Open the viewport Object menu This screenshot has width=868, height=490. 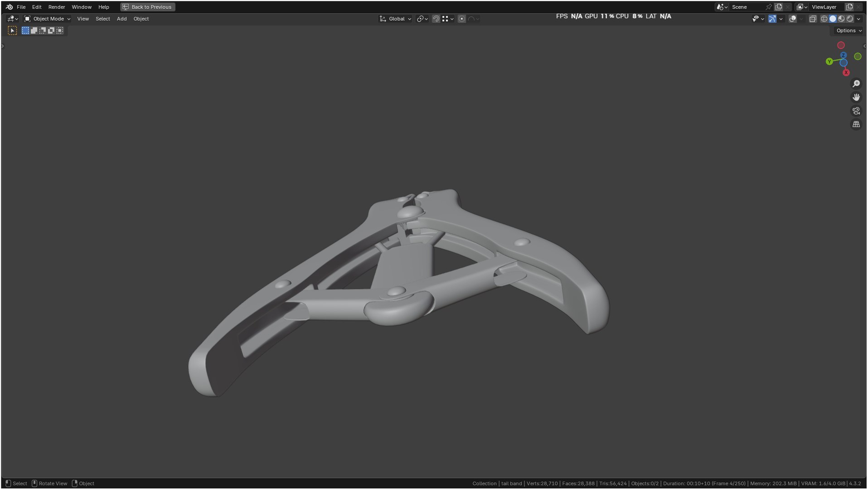click(x=141, y=19)
